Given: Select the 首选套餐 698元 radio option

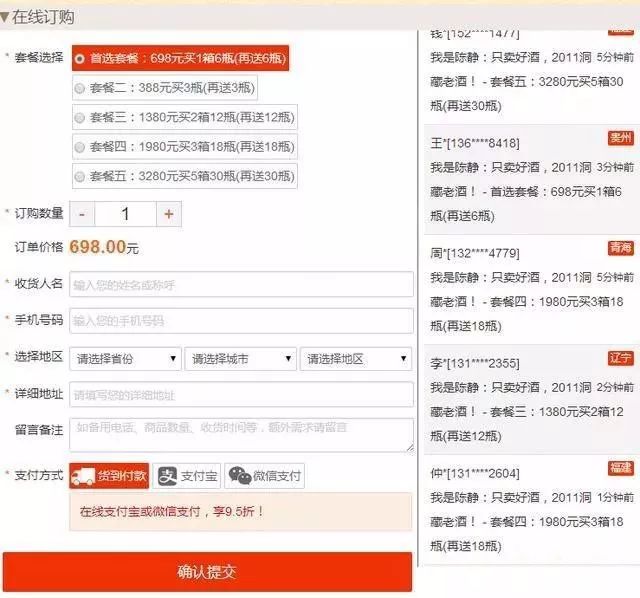Looking at the screenshot, I should point(80,59).
